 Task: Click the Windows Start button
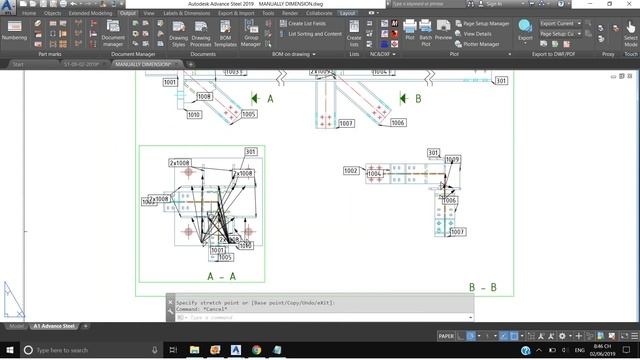coord(9,350)
